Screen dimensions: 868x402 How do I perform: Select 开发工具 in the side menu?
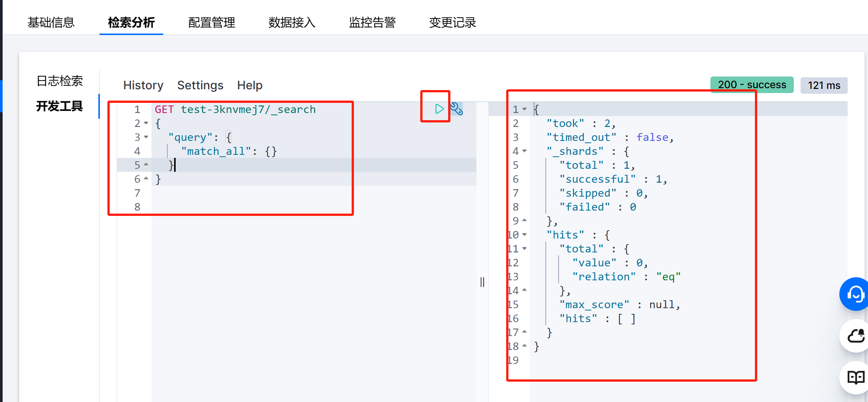pos(60,106)
